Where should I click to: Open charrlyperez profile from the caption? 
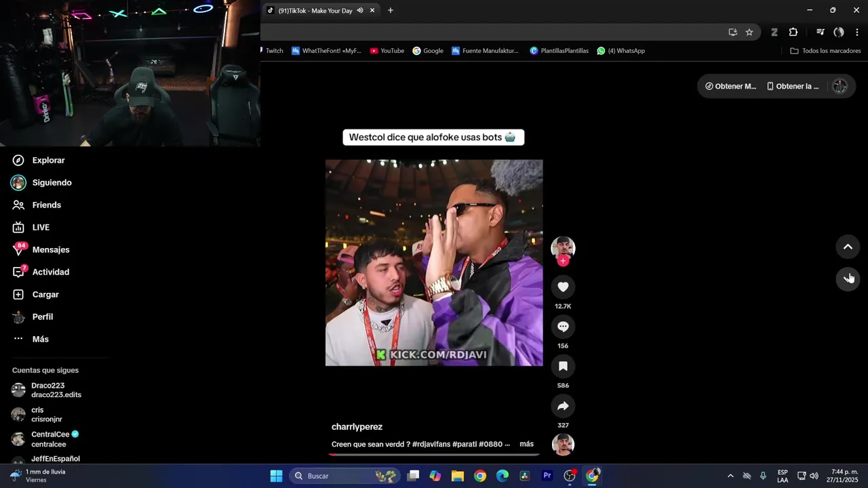[357, 426]
